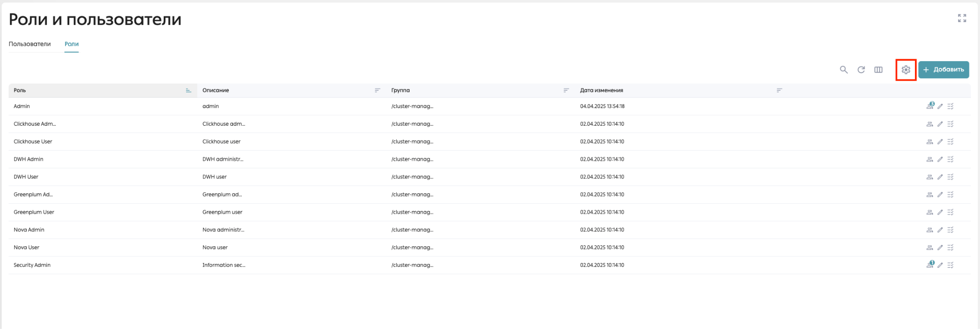Switch to the Пользователи tab
Image resolution: width=980 pixels, height=329 pixels.
coord(30,44)
